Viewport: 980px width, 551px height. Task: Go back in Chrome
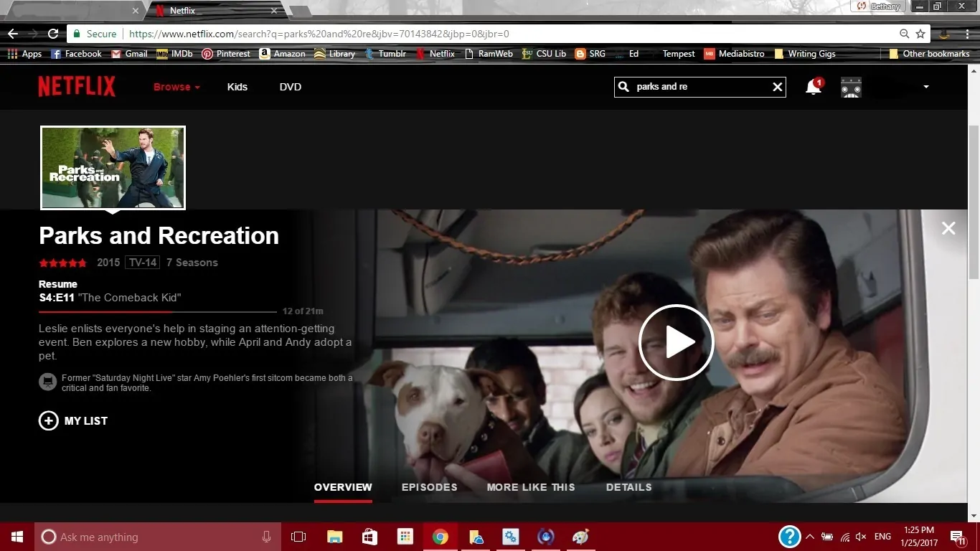coord(13,34)
